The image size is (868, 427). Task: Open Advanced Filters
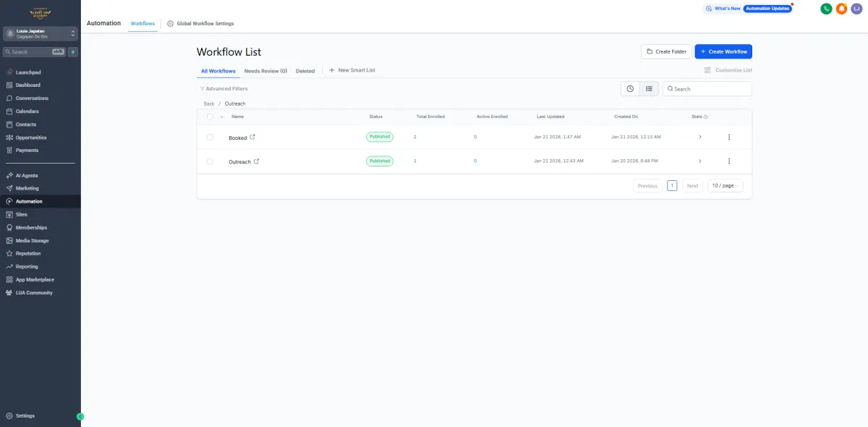coord(224,89)
